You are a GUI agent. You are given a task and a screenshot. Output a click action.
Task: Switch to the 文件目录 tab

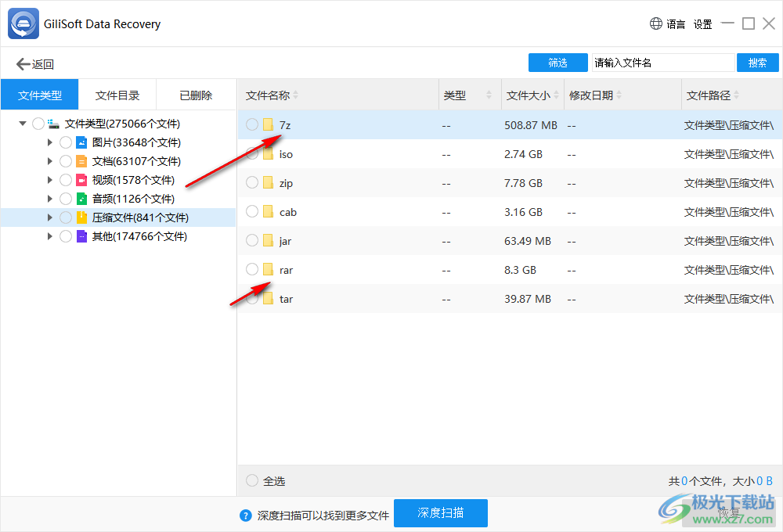pyautogui.click(x=117, y=95)
